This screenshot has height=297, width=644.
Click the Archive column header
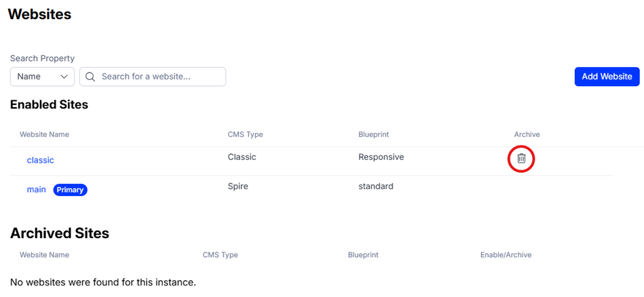coord(527,134)
